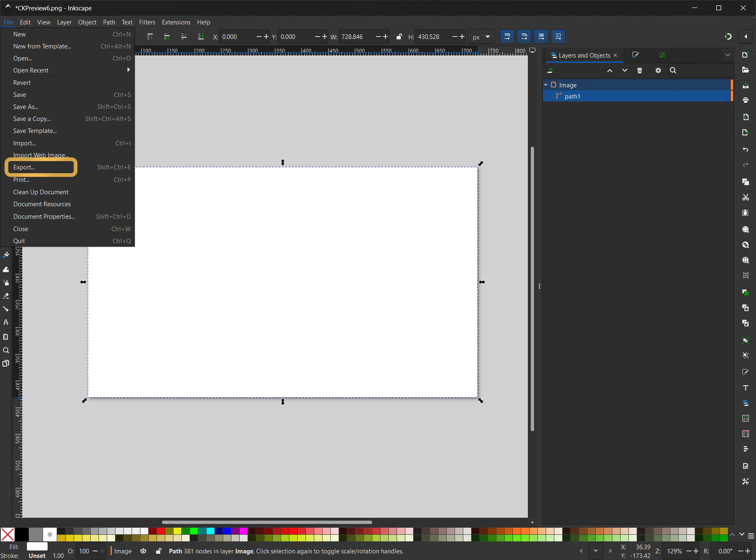This screenshot has width=756, height=560.
Task: Click zoom to fit drawing icon
Action: [x=745, y=245]
